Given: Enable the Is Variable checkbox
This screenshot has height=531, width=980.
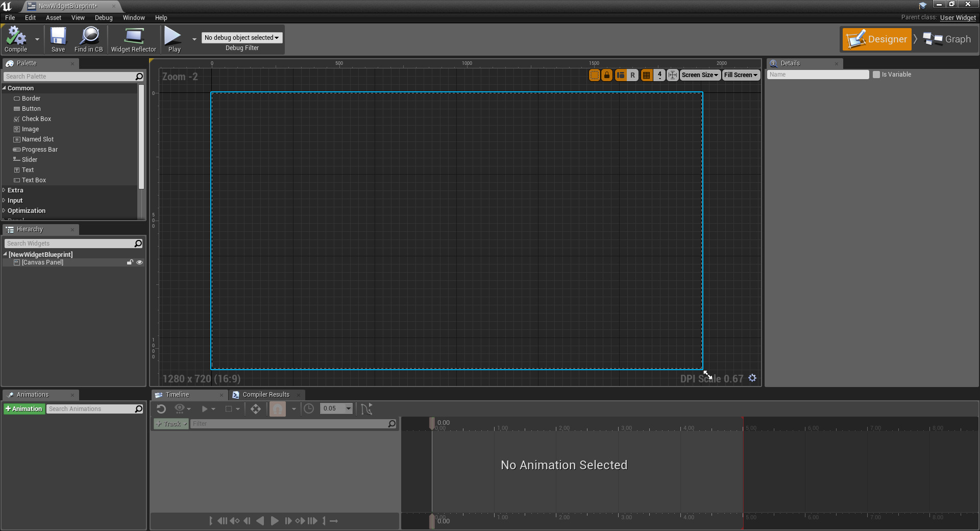Looking at the screenshot, I should click(875, 75).
